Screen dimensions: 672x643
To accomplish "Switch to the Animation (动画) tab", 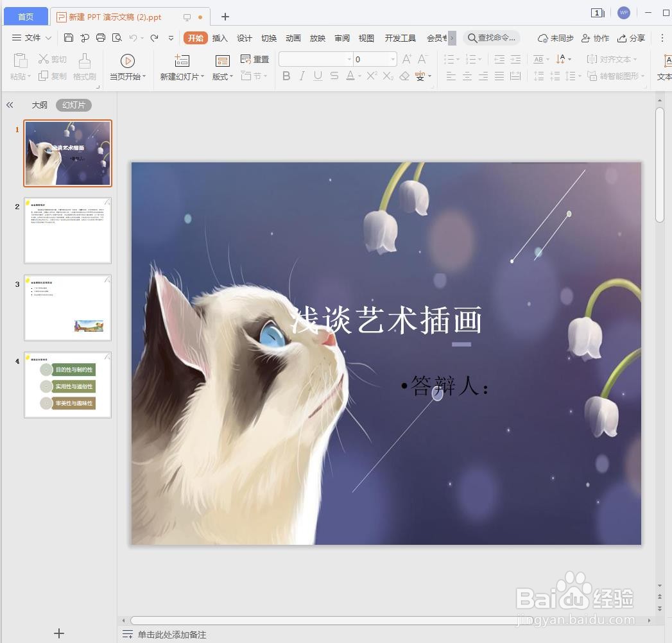I will tap(293, 38).
